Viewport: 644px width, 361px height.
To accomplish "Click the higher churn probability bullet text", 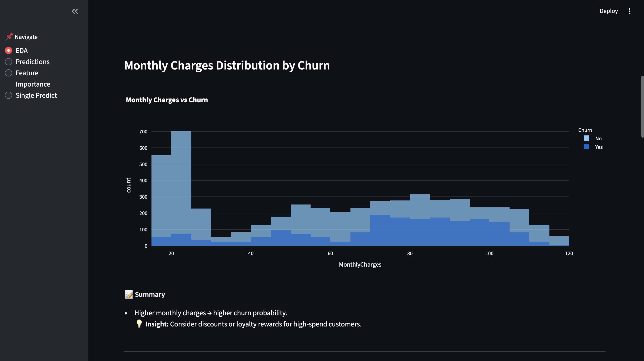I will click(210, 313).
